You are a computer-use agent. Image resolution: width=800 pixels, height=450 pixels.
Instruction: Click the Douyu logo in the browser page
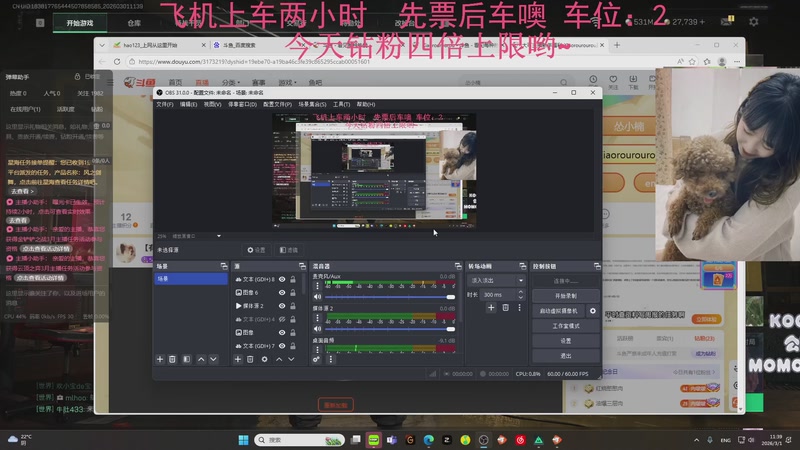point(139,82)
